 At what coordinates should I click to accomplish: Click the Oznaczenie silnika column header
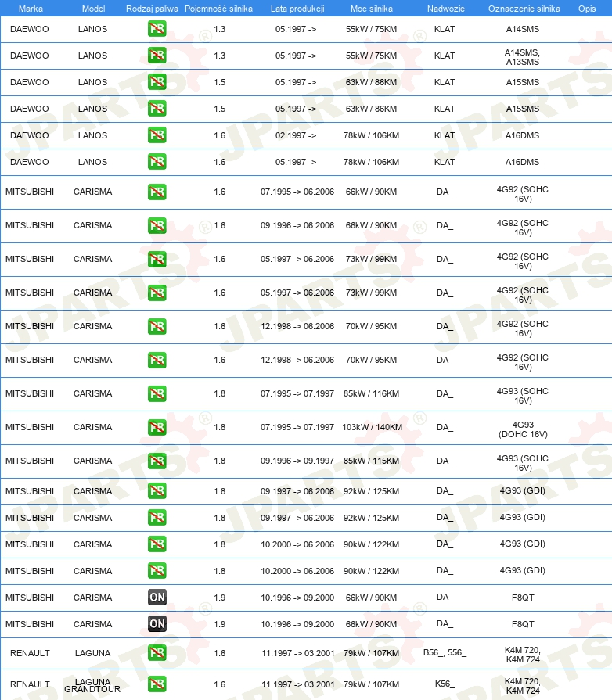pos(524,9)
